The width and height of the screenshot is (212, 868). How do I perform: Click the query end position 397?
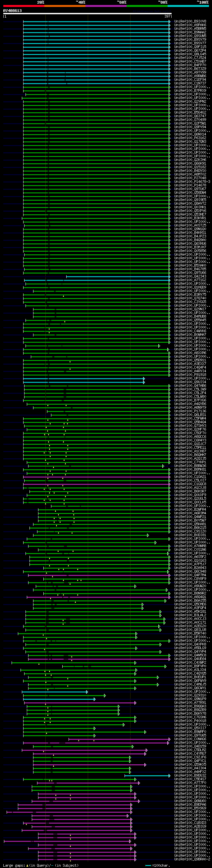168,16
